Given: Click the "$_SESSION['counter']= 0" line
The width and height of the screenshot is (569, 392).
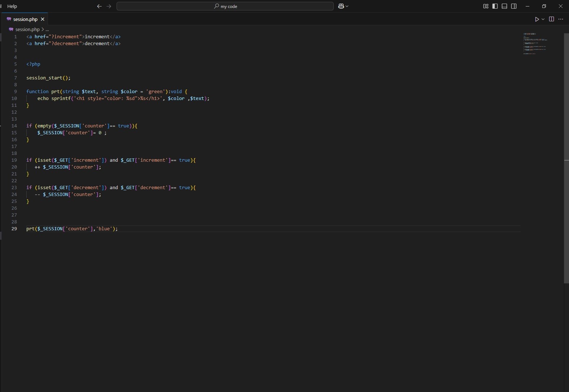Looking at the screenshot, I should 72,132.
